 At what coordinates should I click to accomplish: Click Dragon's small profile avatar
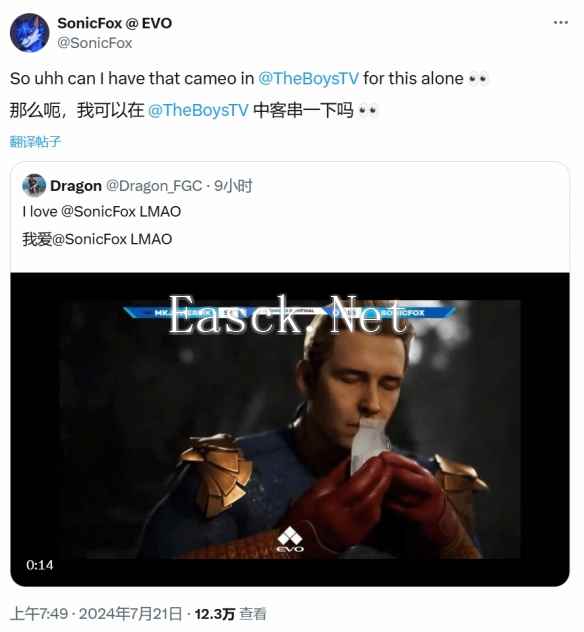click(x=34, y=185)
